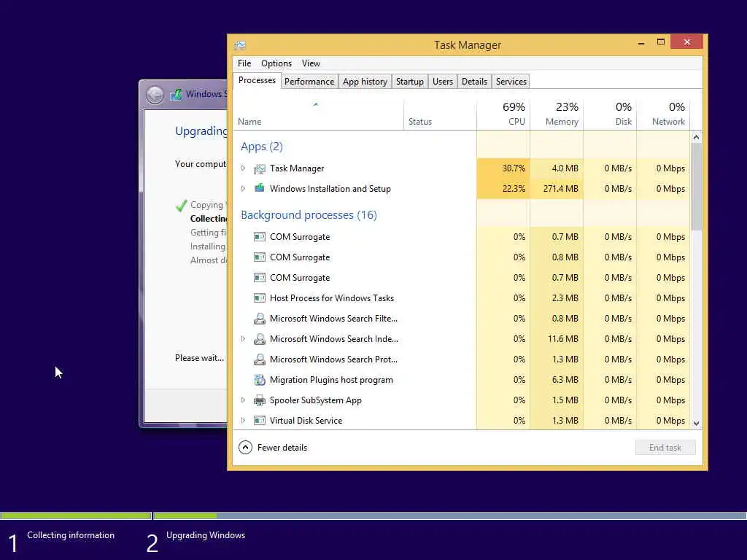This screenshot has width=747, height=560.
Task: Click the Windows Installation and Setup icon
Action: 260,188
